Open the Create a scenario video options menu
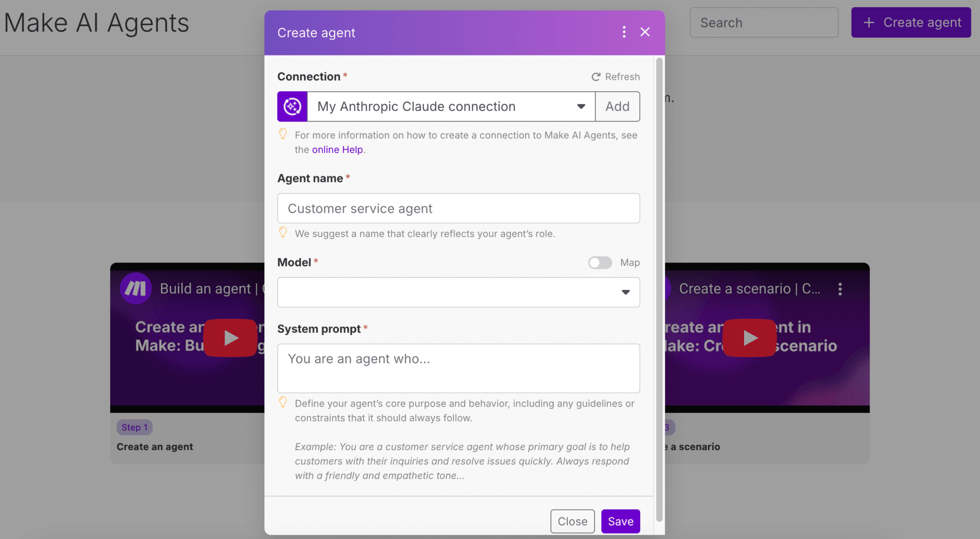The width and height of the screenshot is (980, 539). [840, 289]
